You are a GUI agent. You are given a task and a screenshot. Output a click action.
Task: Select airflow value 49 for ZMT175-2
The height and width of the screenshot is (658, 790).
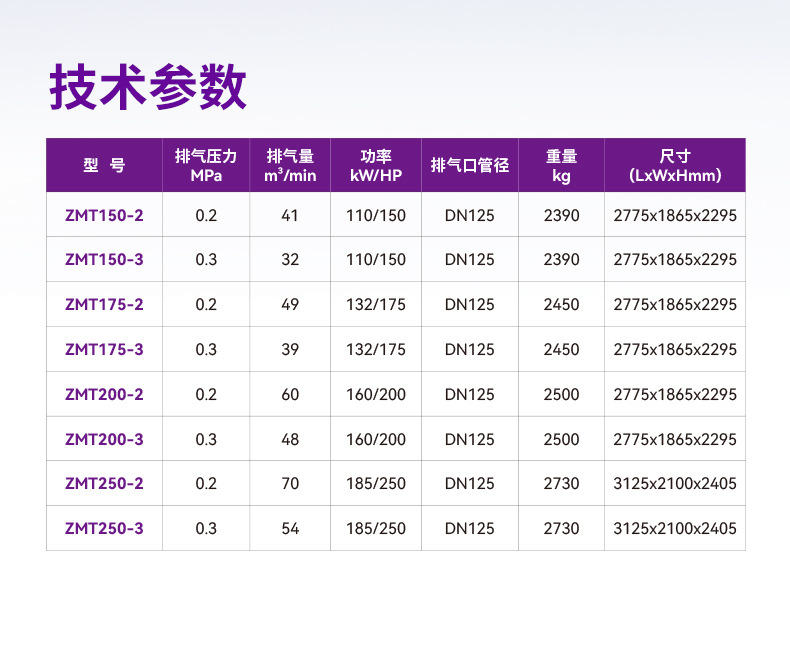pos(290,304)
